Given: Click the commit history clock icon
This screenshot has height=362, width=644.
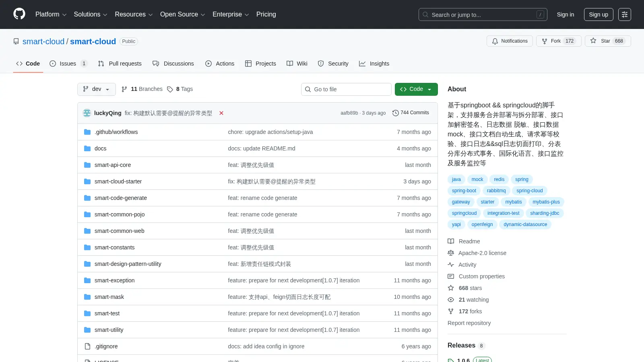Looking at the screenshot, I should (x=396, y=113).
